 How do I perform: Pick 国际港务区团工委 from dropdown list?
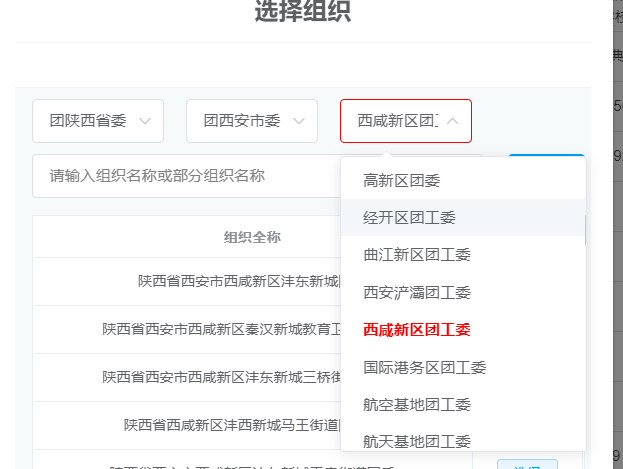[x=463, y=368]
